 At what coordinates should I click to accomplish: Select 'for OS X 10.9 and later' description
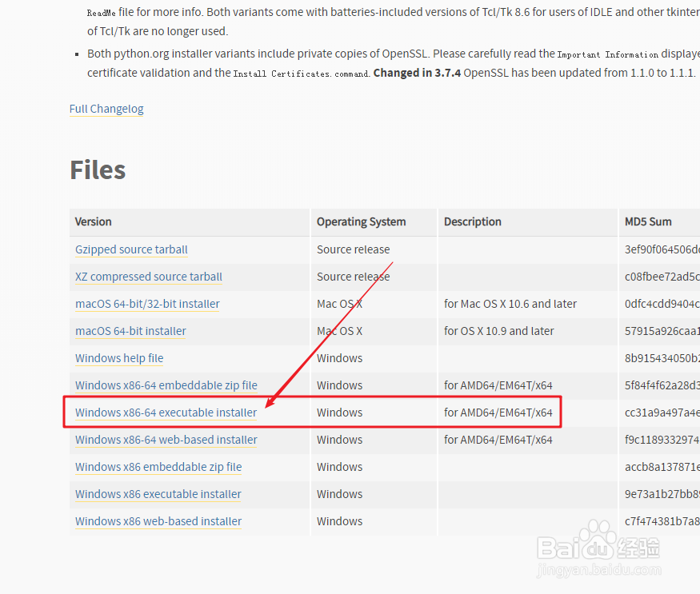click(x=498, y=331)
